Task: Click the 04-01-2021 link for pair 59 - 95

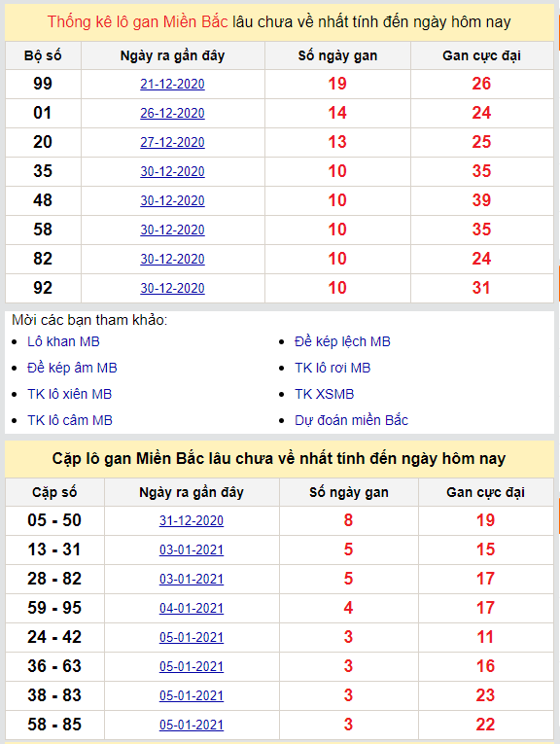Action: [192, 608]
